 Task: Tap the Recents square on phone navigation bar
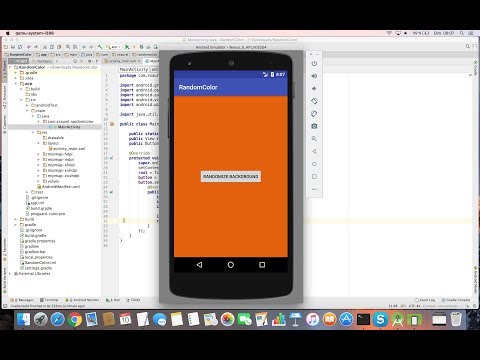[x=262, y=265]
